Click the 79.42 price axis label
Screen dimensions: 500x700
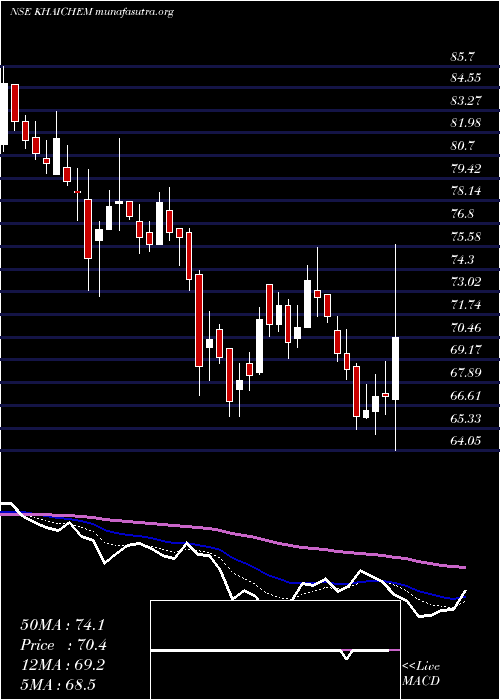466,169
